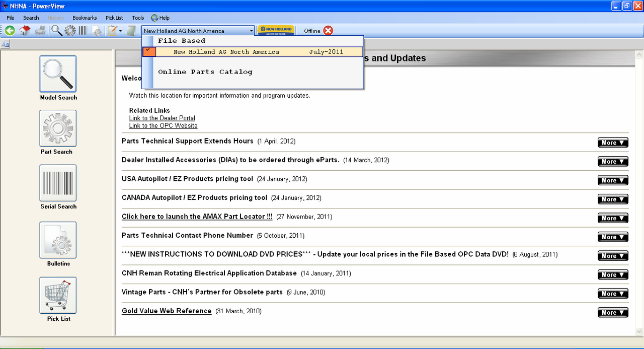644x349 pixels.
Task: Click the small panel icon below toolbar
Action: (x=6, y=44)
